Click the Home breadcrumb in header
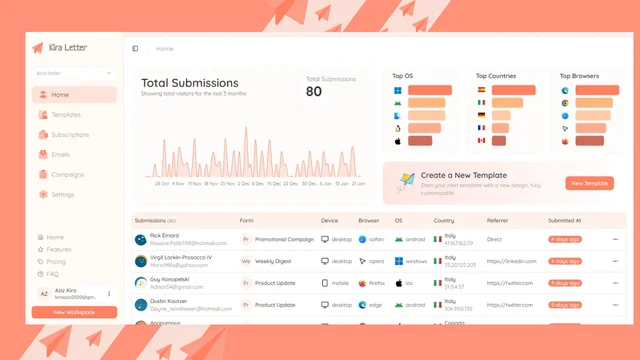Image resolution: width=640 pixels, height=360 pixels. point(165,49)
